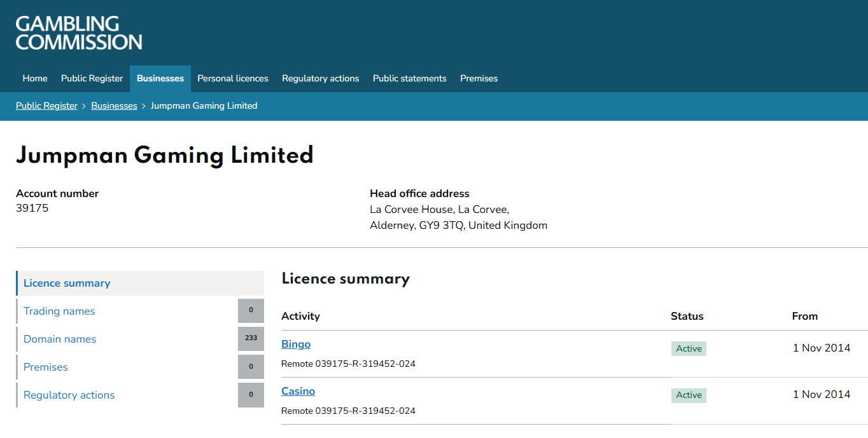Click the 0 count badge beside side-menu Premises

click(251, 367)
